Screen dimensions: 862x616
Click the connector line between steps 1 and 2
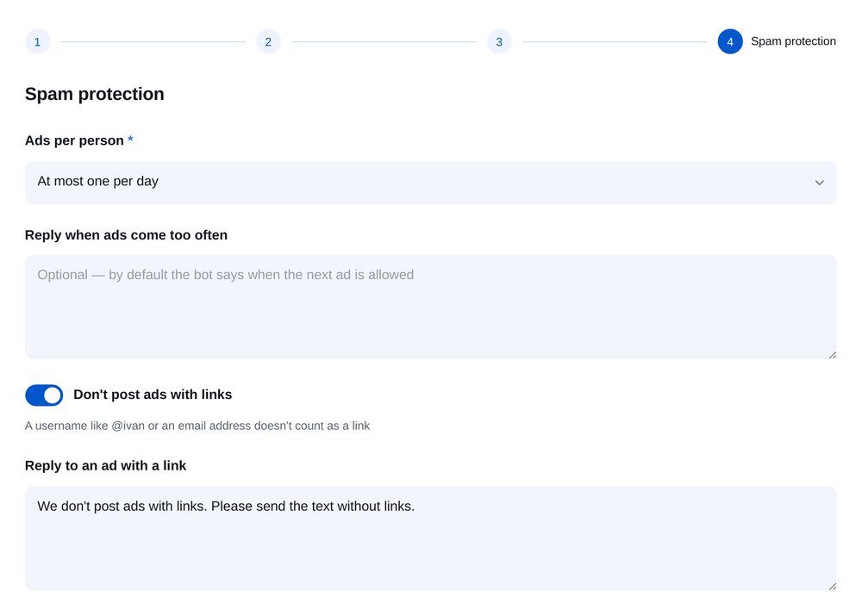(x=153, y=41)
